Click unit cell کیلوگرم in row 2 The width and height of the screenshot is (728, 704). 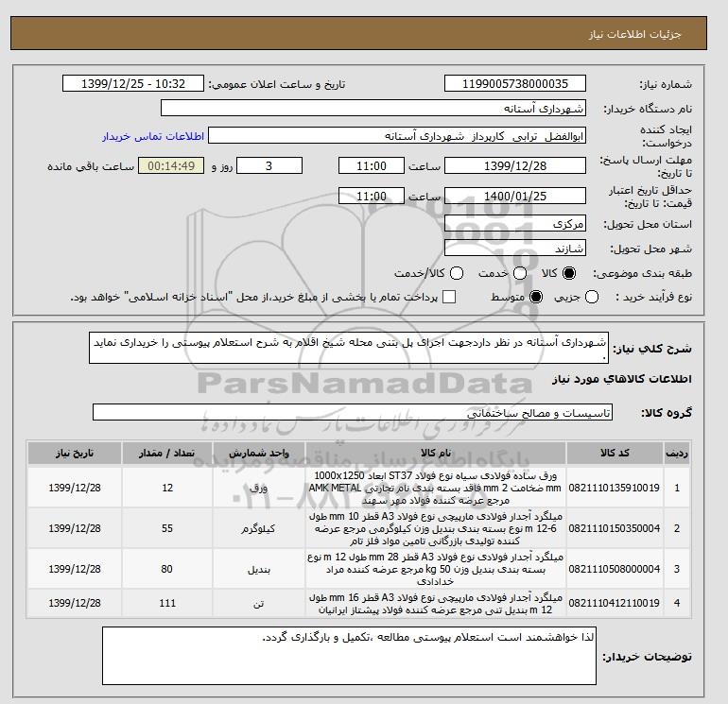click(x=258, y=528)
